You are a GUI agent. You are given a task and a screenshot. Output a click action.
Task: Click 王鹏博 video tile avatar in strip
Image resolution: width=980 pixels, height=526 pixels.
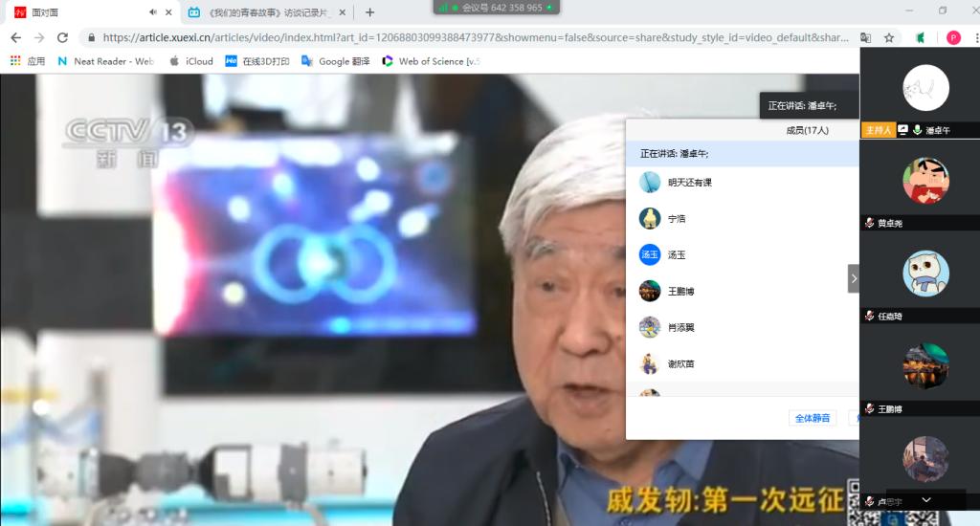pyautogui.click(x=925, y=366)
